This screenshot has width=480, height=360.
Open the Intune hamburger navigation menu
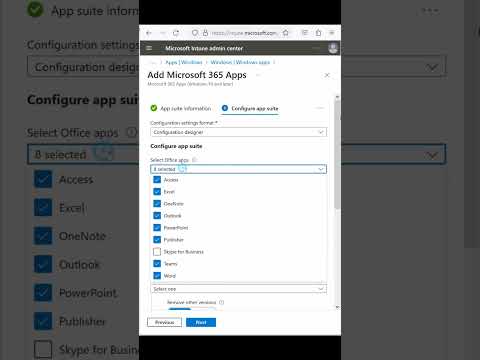pos(149,48)
